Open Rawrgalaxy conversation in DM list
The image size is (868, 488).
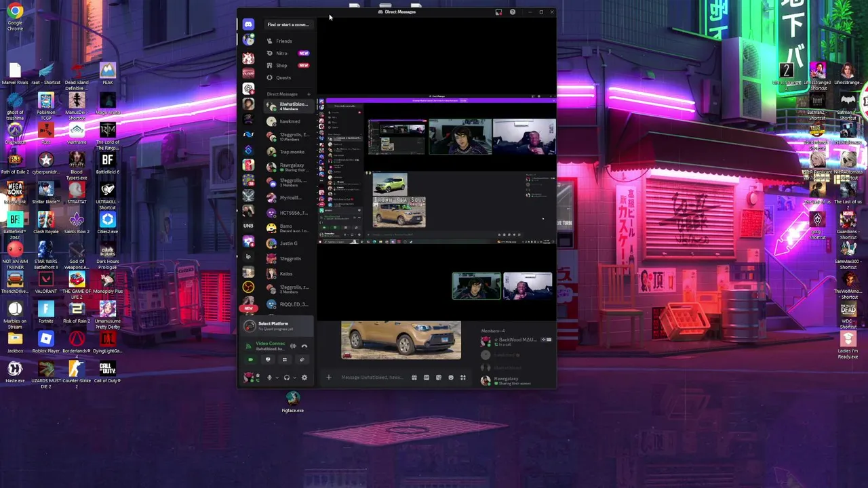coord(290,167)
